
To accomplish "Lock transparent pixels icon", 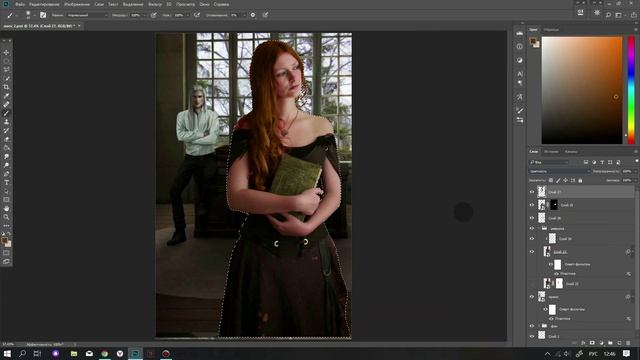I will pyautogui.click(x=551, y=180).
